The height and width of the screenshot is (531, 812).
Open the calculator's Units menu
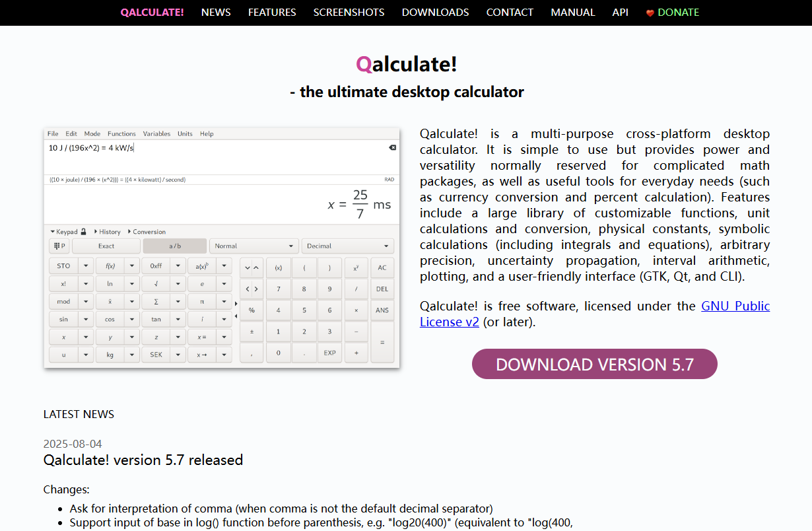(x=185, y=133)
